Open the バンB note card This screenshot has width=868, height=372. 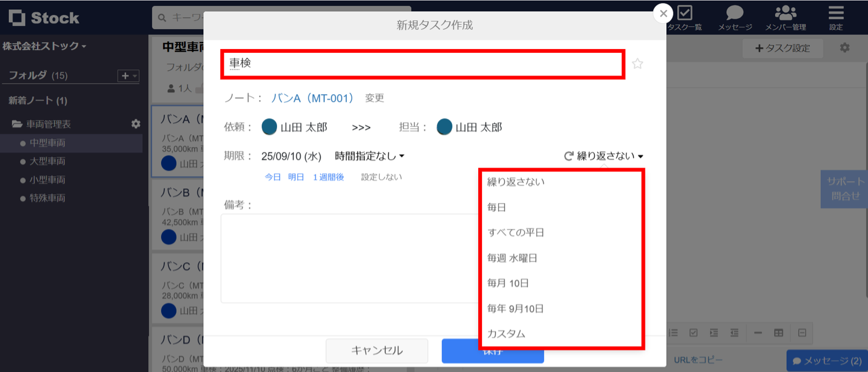pos(178,215)
